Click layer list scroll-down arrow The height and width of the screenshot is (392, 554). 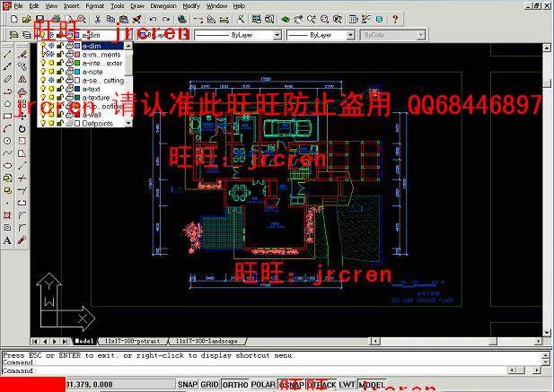tap(128, 123)
